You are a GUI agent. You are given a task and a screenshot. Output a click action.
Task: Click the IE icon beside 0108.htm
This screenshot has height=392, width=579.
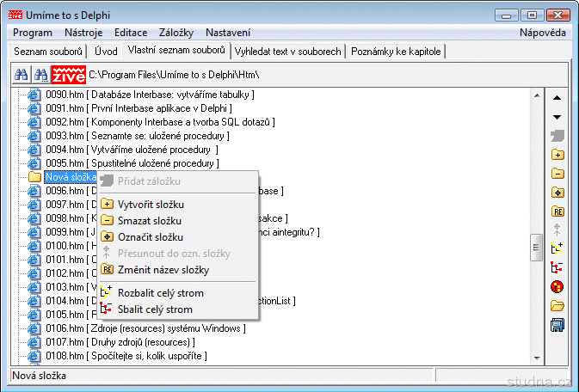pos(34,356)
